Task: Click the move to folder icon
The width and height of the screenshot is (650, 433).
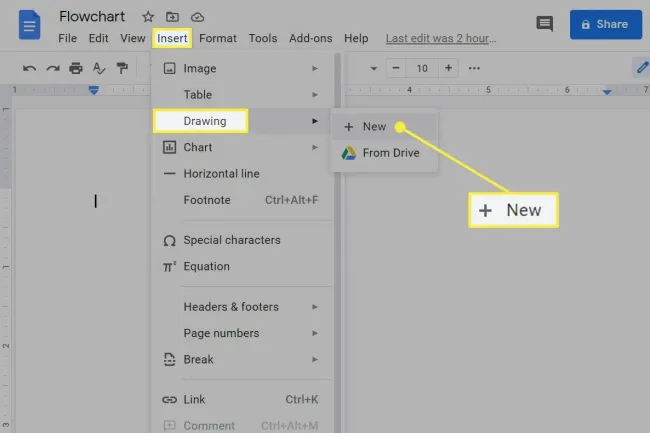Action: (x=172, y=17)
